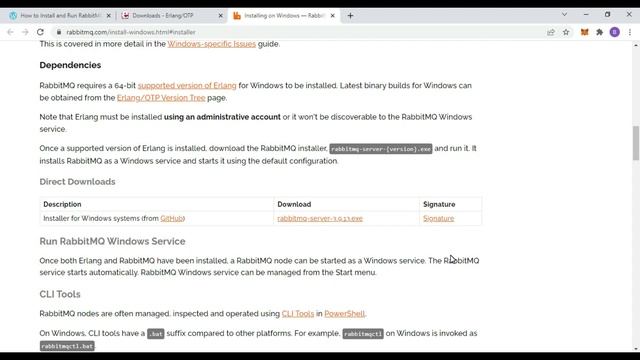The height and width of the screenshot is (360, 640).
Task: Click the padlock site info icon
Action: coord(59,32)
